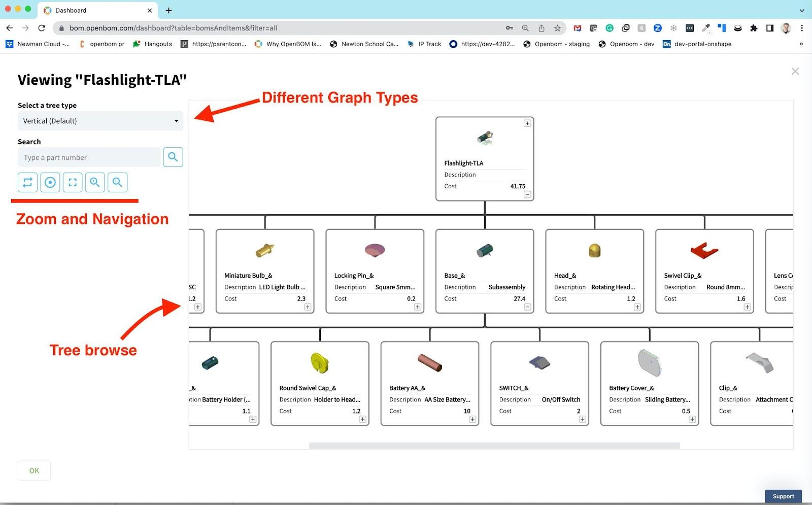Zoom in on the tree graph
Screen dimensions: 812x505
[95, 182]
